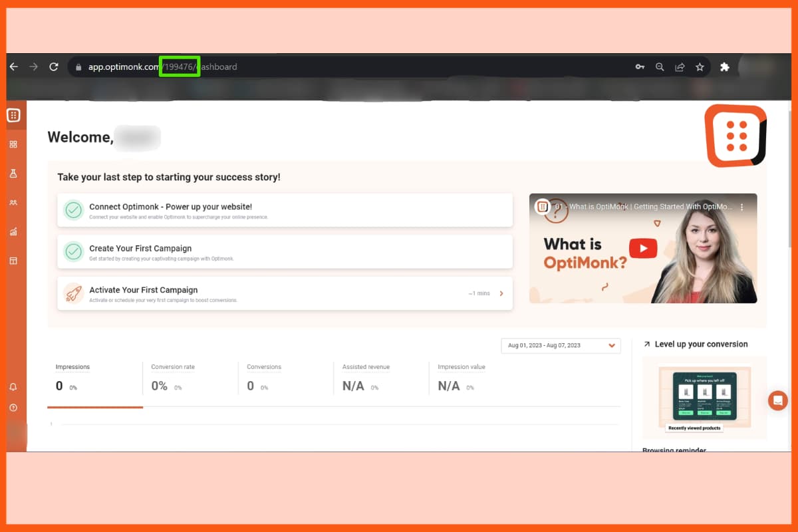The height and width of the screenshot is (532, 798).
Task: Select the Audience people icon
Action: coord(13,202)
